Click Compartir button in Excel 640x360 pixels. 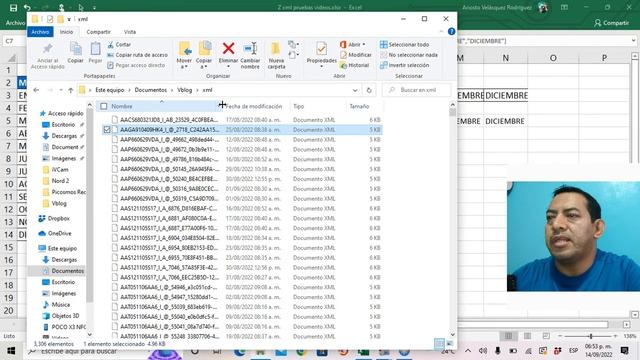click(x=611, y=23)
